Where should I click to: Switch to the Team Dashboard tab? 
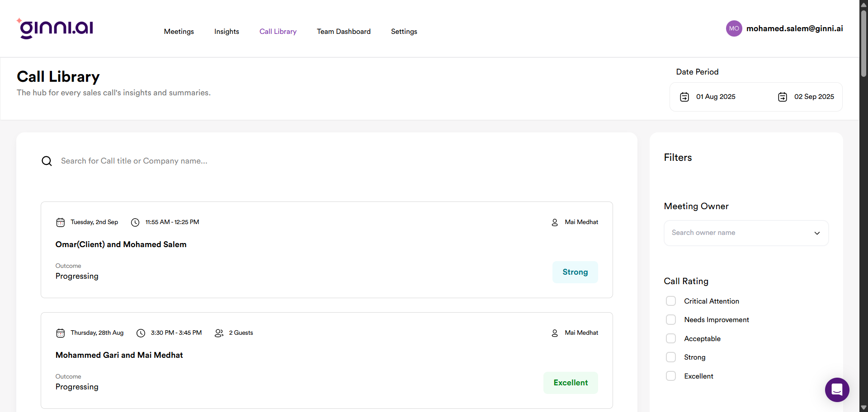(344, 32)
